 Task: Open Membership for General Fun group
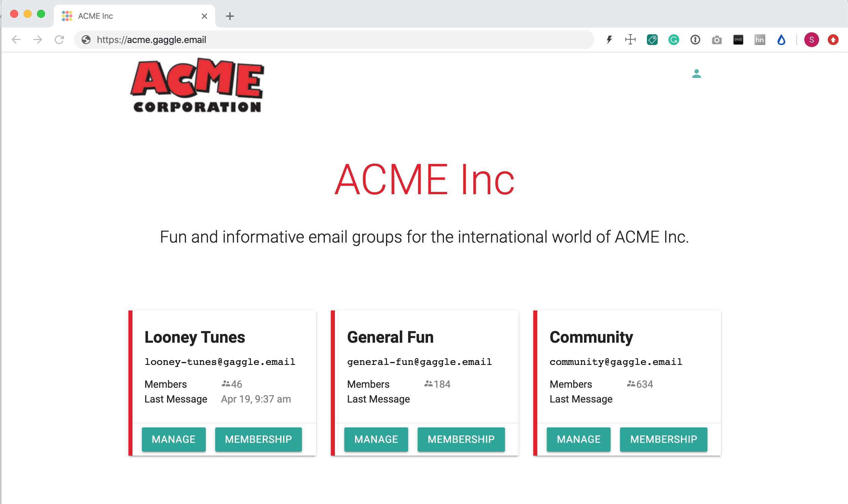(x=461, y=439)
